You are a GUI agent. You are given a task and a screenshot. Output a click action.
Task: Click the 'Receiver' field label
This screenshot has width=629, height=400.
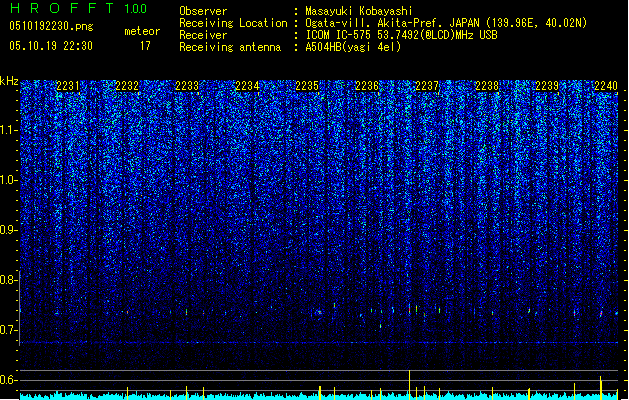[x=203, y=35]
